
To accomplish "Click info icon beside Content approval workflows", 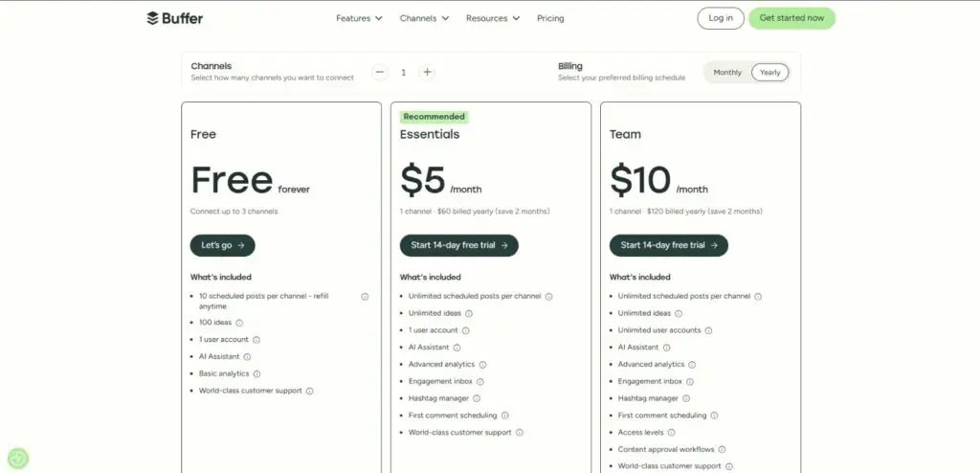I will tap(723, 449).
